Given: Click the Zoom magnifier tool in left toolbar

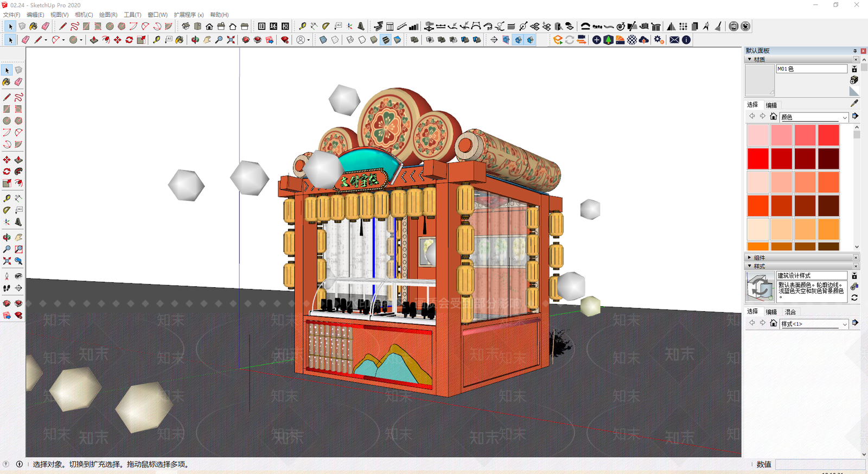Looking at the screenshot, I should (x=7, y=249).
